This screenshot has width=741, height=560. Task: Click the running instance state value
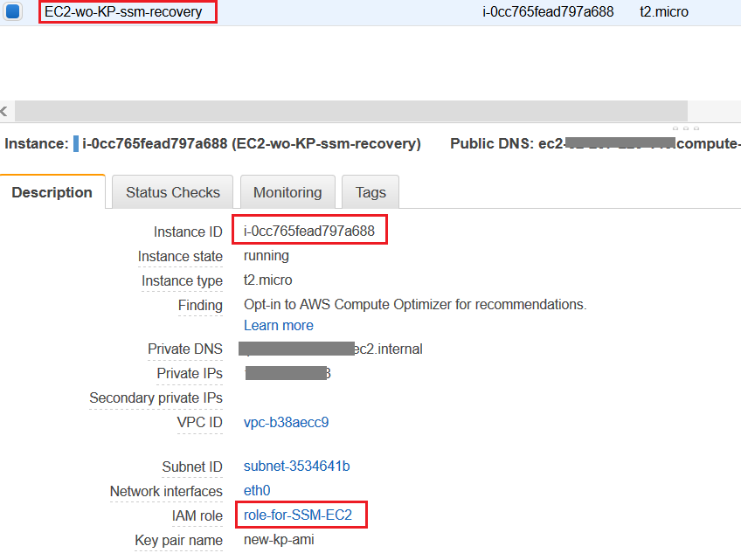point(266,256)
